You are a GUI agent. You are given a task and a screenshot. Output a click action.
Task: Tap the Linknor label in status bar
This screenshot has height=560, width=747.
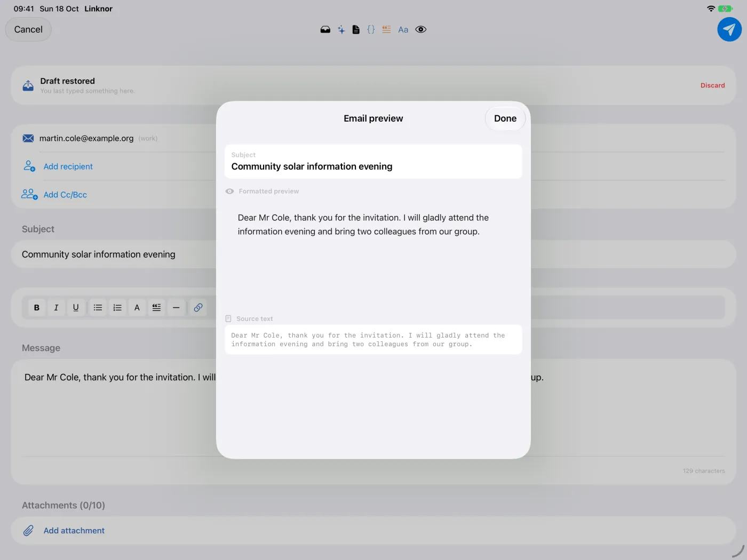pyautogui.click(x=98, y=9)
